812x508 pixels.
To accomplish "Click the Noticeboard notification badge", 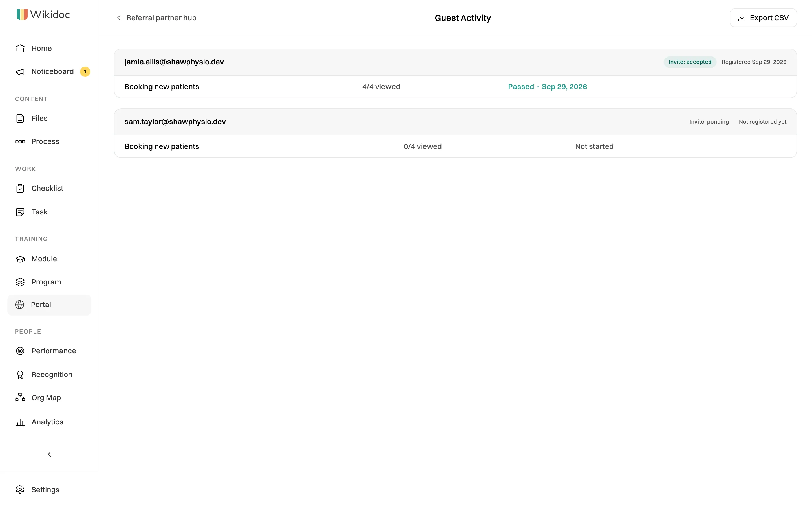I will coord(85,72).
